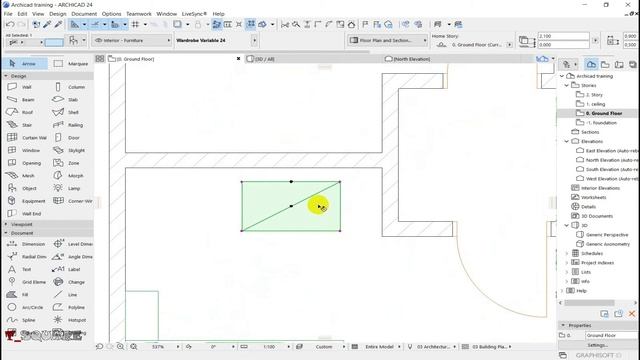
Task: Select the Dimension tool
Action: (x=27, y=244)
